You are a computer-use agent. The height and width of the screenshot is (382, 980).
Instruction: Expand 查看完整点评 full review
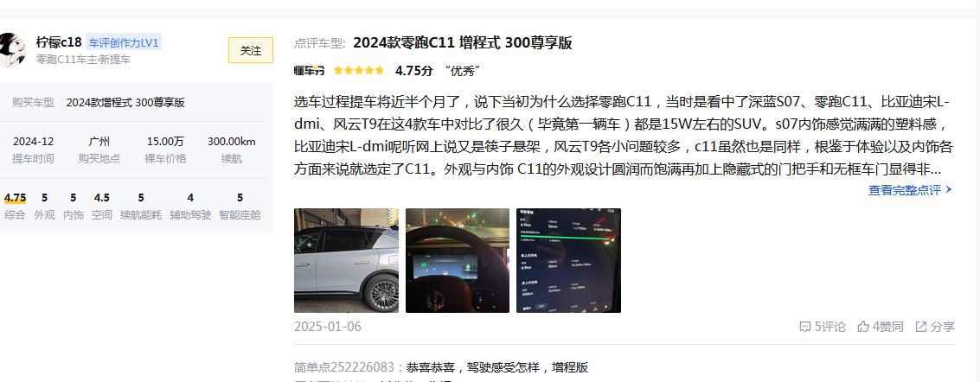910,190
